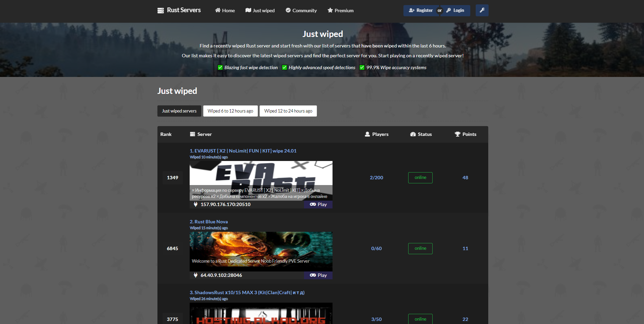Viewport: 644px width, 324px height.
Task: Click Play for Rust Blue Nova server
Action: tap(318, 275)
